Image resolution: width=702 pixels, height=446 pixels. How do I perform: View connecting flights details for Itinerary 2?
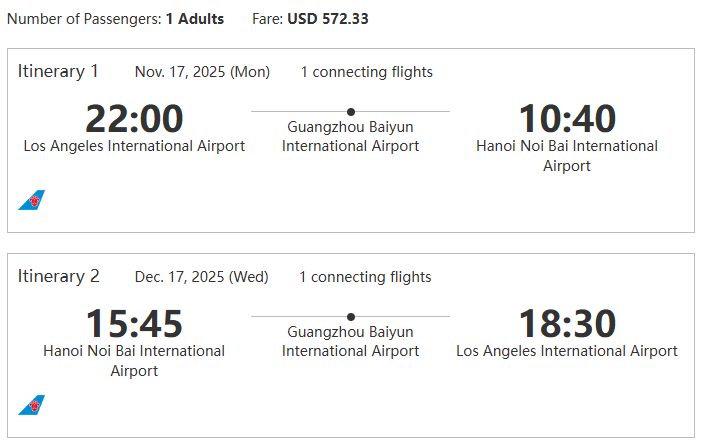(x=366, y=277)
